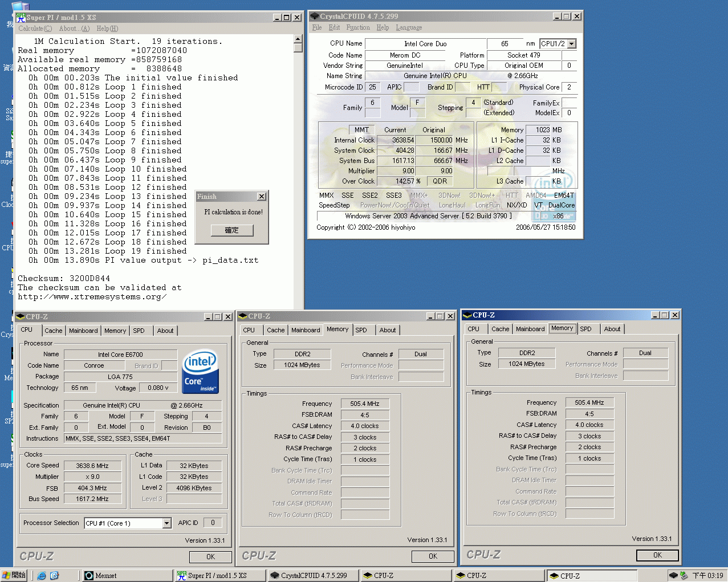Click OK in the rightmost CPU-Z window
This screenshot has width=728, height=582.
[658, 555]
